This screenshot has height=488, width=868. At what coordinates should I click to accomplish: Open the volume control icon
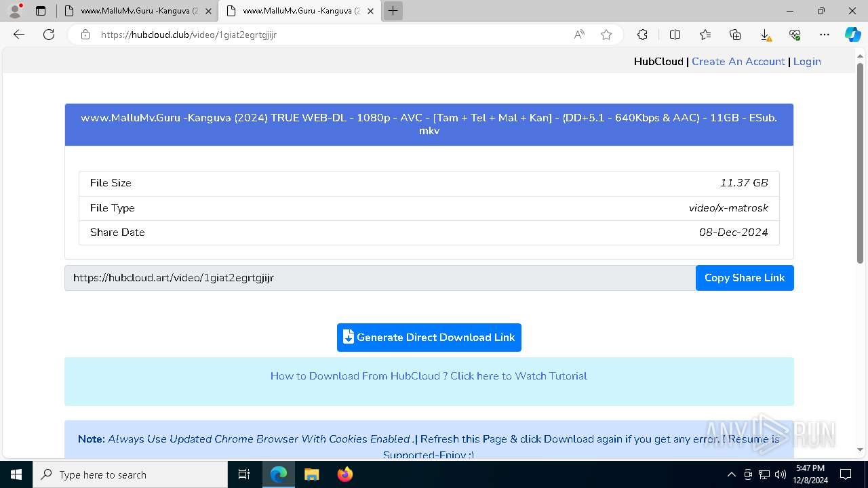click(781, 474)
